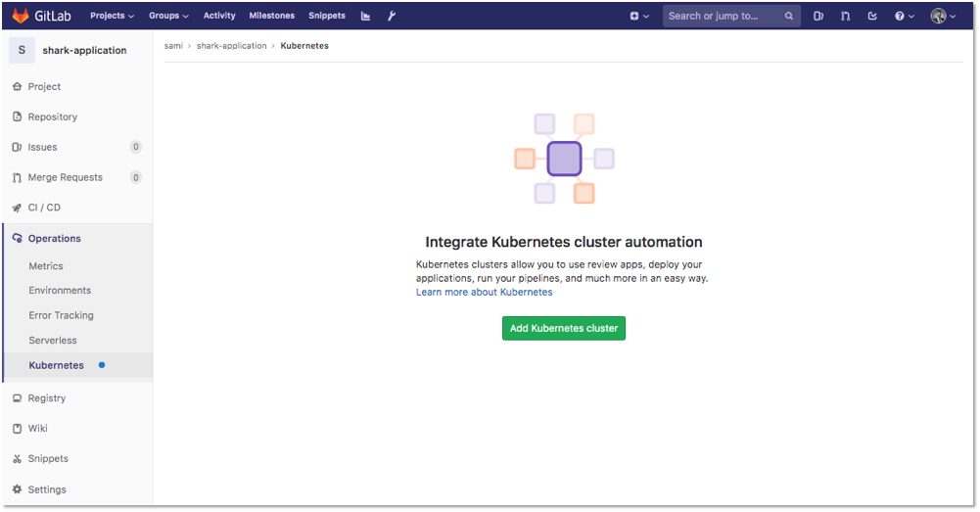Click the Operations cloud-gear icon in sidebar

(x=17, y=238)
